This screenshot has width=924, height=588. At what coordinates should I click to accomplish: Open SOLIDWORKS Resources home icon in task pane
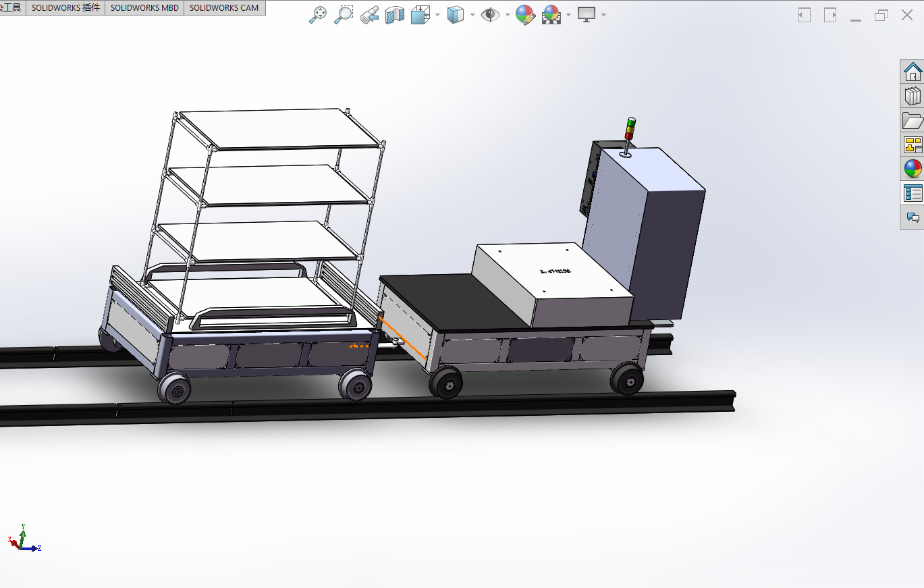click(x=913, y=71)
